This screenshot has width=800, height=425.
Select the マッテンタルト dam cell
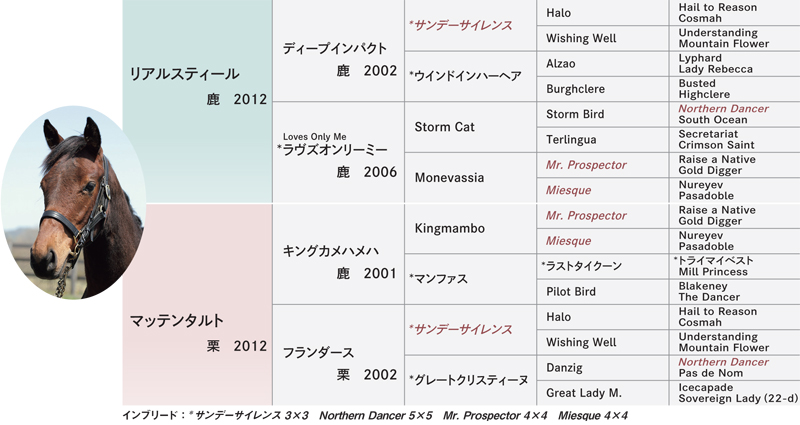[x=197, y=304]
